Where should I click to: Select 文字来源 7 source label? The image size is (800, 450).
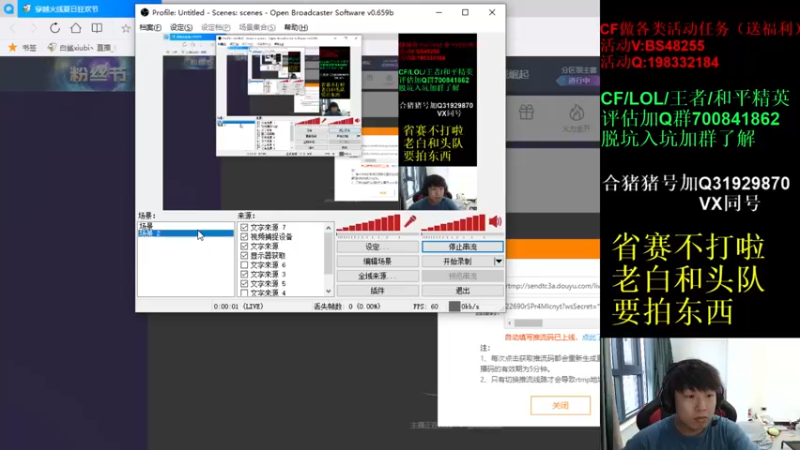point(268,227)
